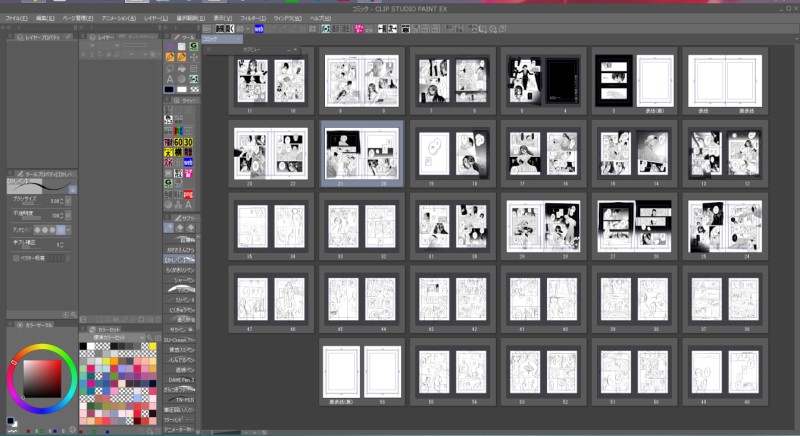Open the フィルター(I) menu
The image size is (800, 436).
pos(253,18)
